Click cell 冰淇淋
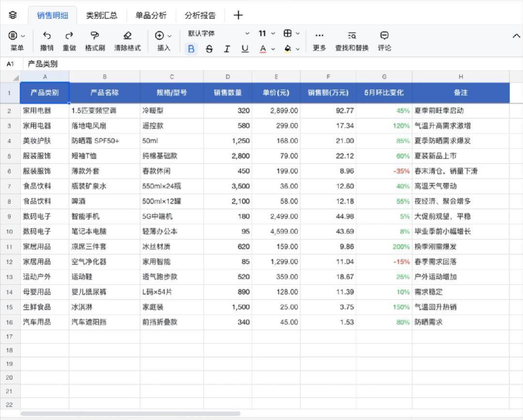 pos(105,307)
